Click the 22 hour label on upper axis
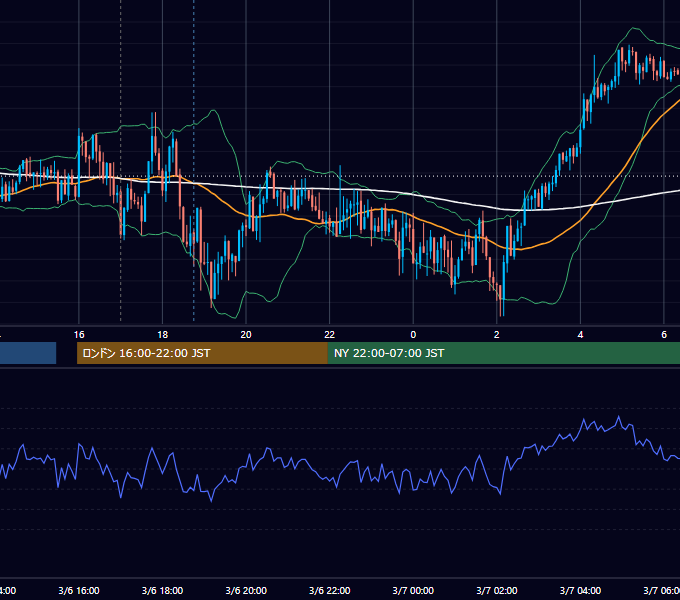The width and height of the screenshot is (680, 600). 330,335
